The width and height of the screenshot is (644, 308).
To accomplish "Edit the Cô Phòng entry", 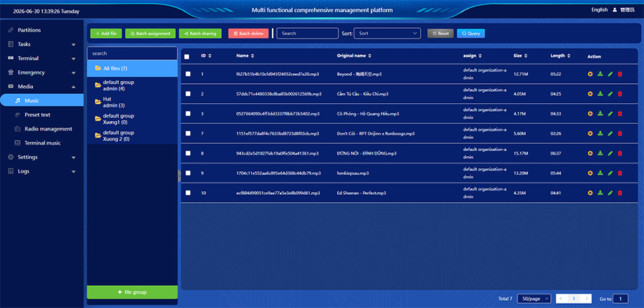I will pyautogui.click(x=610, y=113).
